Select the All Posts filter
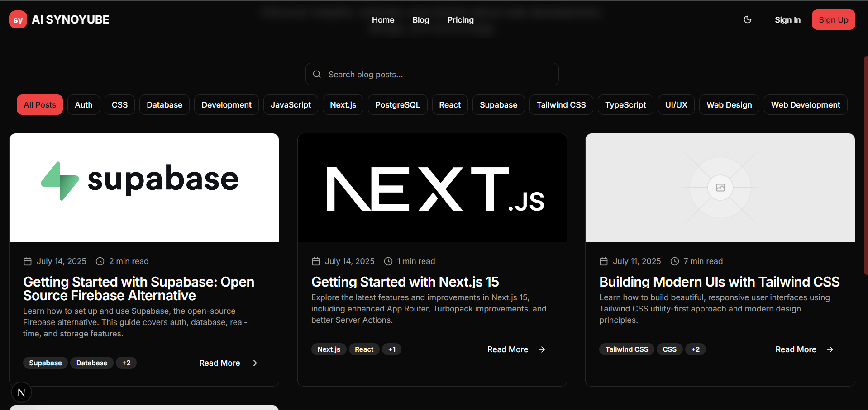Screen dimensions: 868x410 coord(40,105)
